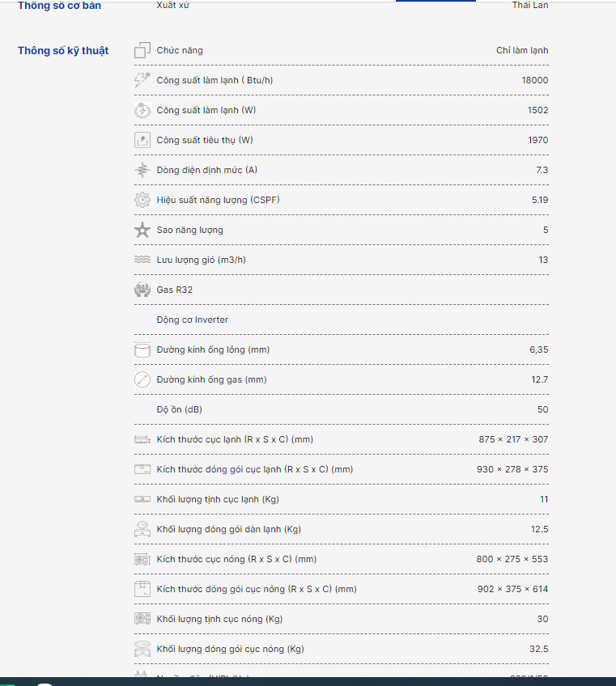Viewport: 616px width, 686px height.
Task: Click the Đường kính ống lỏng cylinder icon
Action: point(142,349)
